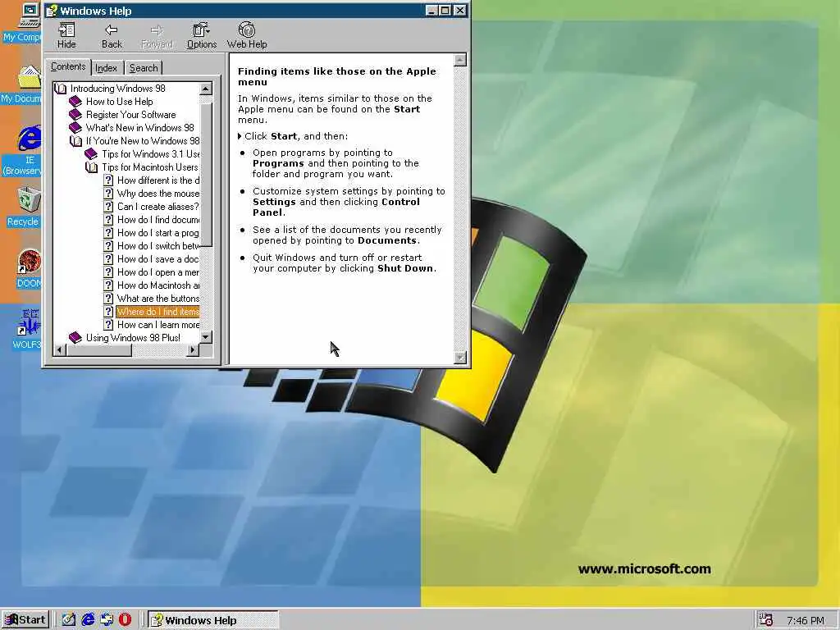Launch Opera from Quick Launch

[x=125, y=620]
